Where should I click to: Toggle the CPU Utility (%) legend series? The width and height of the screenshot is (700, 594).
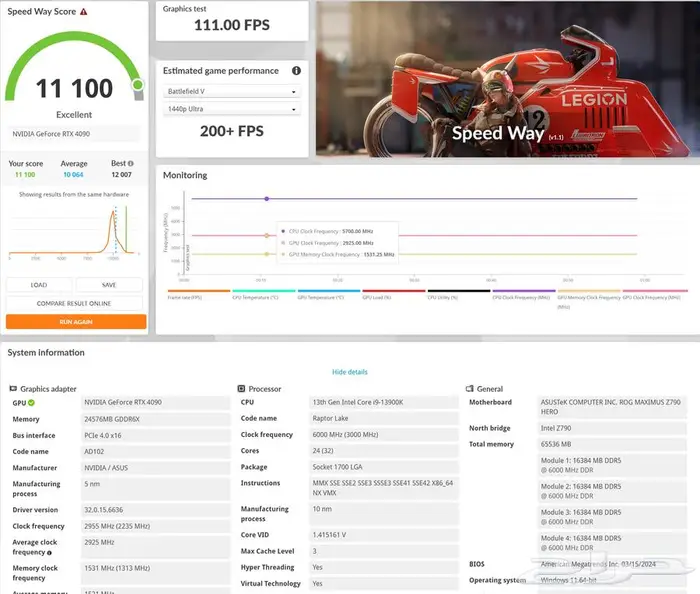click(459, 294)
